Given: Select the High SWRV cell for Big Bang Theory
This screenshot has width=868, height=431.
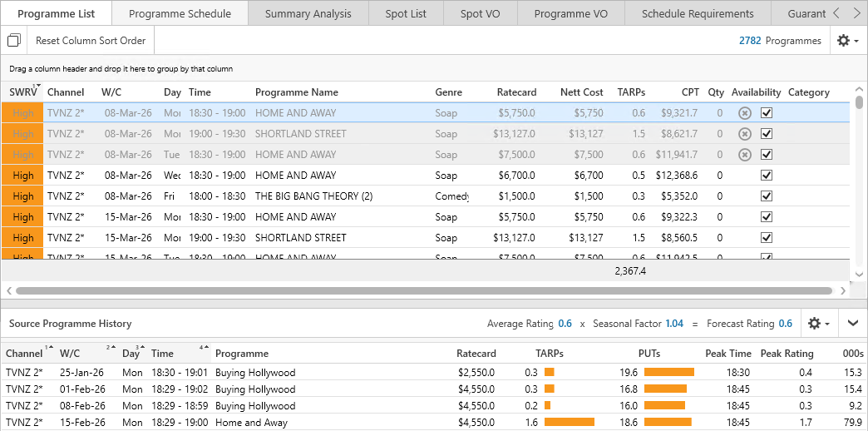Looking at the screenshot, I should tap(22, 196).
